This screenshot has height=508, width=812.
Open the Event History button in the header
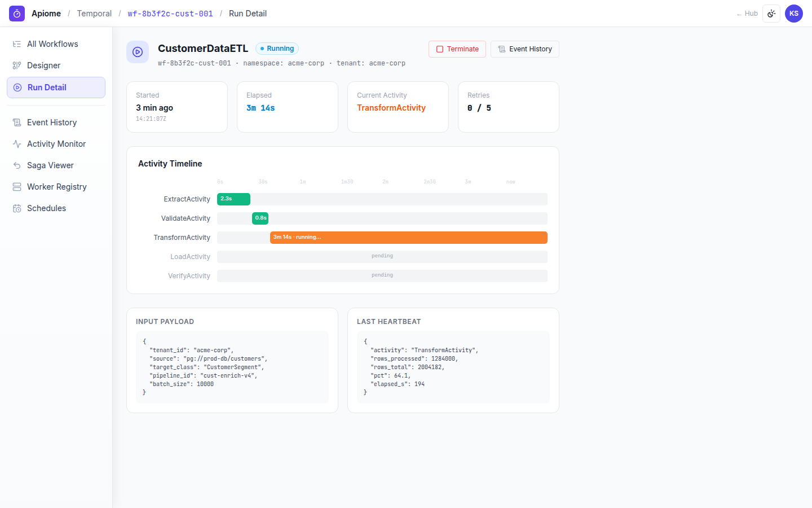tap(525, 49)
